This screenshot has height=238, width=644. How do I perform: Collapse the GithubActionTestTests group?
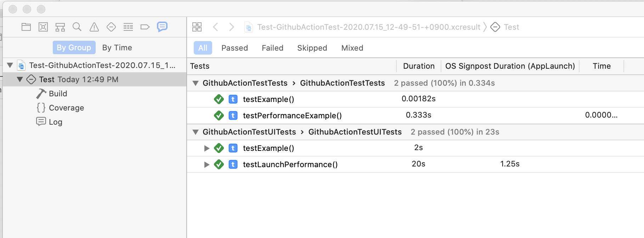(195, 83)
